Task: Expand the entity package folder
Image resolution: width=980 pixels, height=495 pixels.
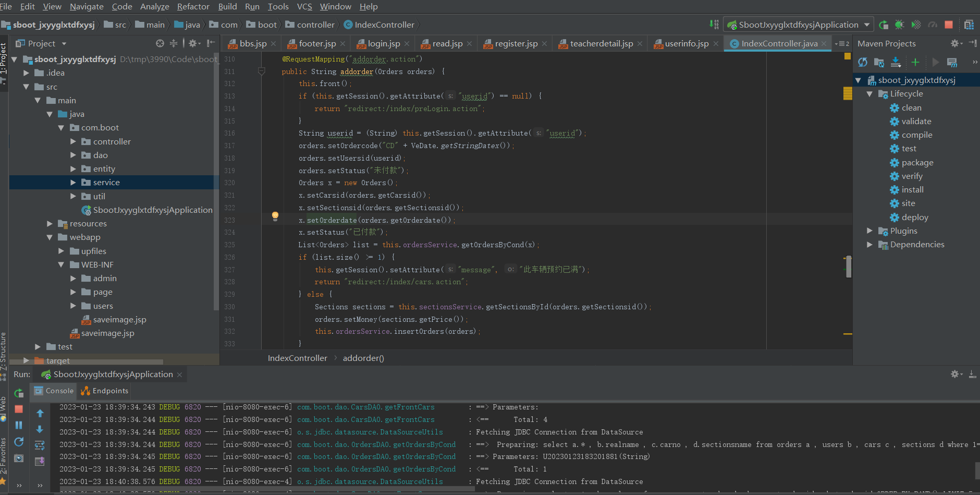Action: pos(73,168)
